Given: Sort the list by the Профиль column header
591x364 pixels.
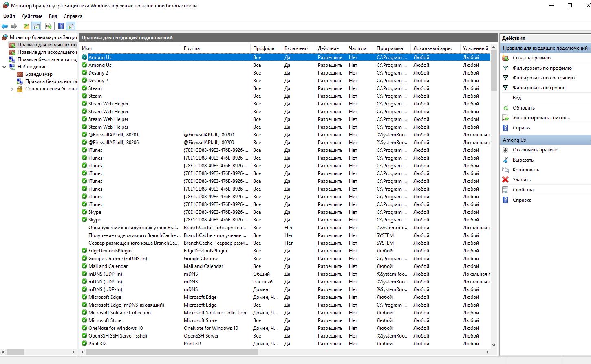Looking at the screenshot, I should click(266, 48).
